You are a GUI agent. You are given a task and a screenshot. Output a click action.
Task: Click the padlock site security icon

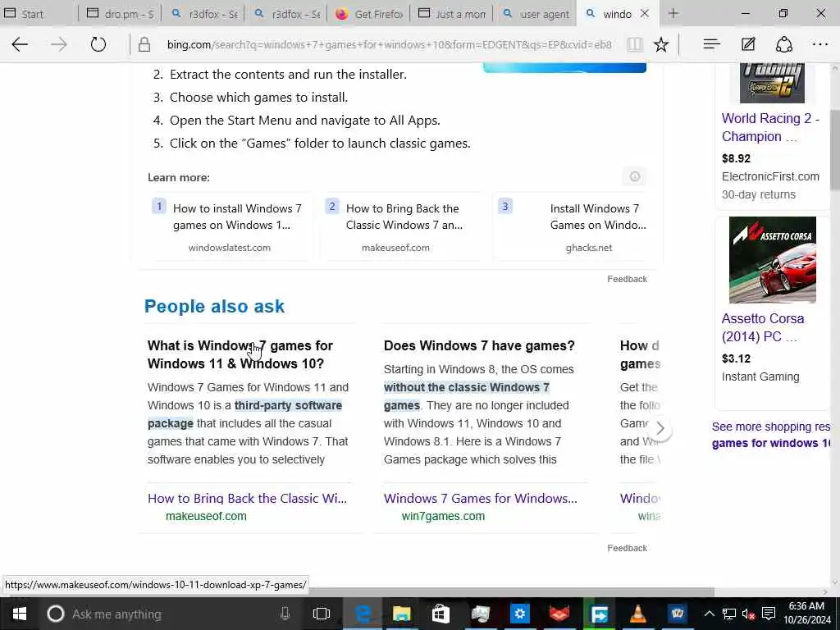tap(144, 44)
